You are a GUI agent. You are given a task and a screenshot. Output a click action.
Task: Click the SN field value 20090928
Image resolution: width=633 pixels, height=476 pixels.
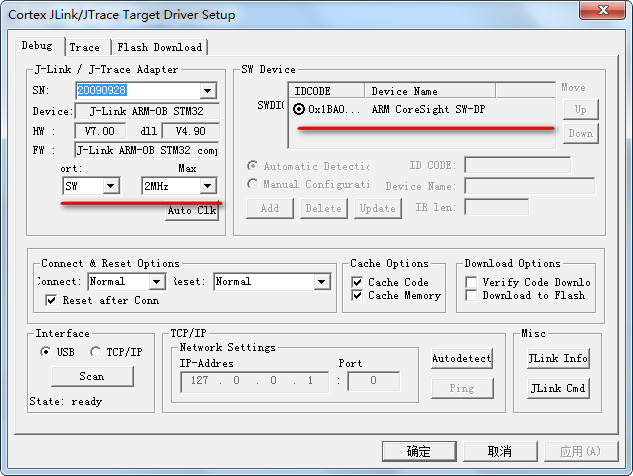coord(102,90)
